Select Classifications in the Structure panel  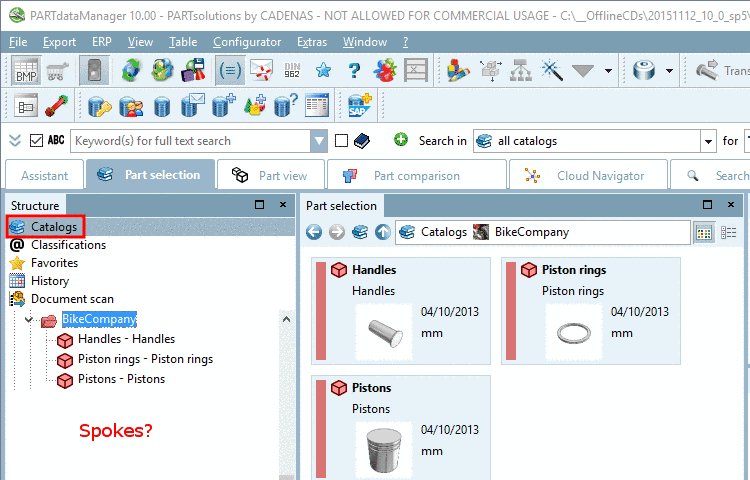[68, 244]
